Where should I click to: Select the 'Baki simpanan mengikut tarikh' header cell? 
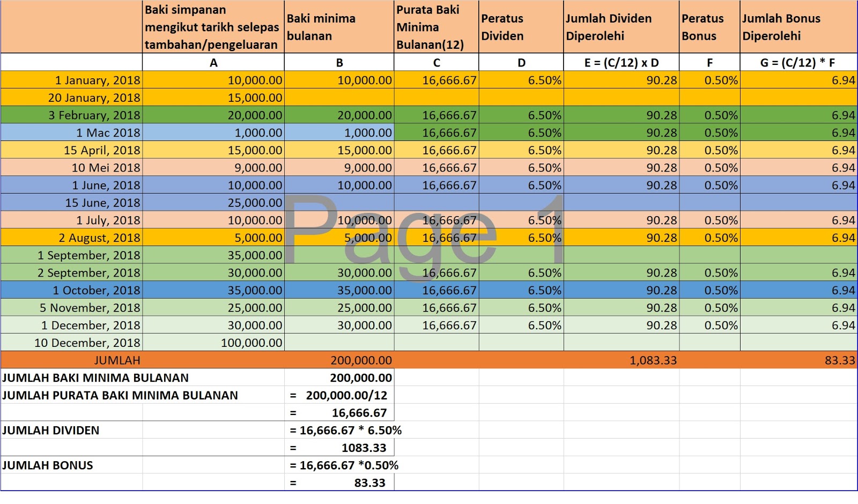[213, 27]
